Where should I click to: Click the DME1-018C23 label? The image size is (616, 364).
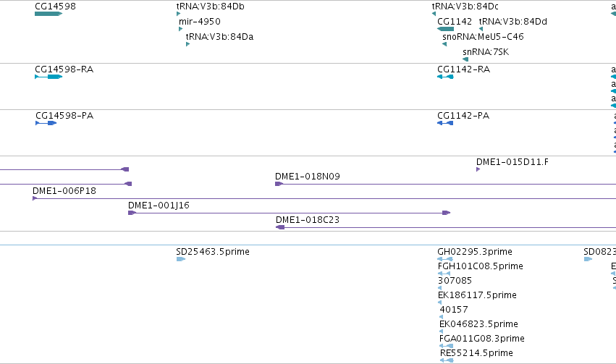point(308,220)
